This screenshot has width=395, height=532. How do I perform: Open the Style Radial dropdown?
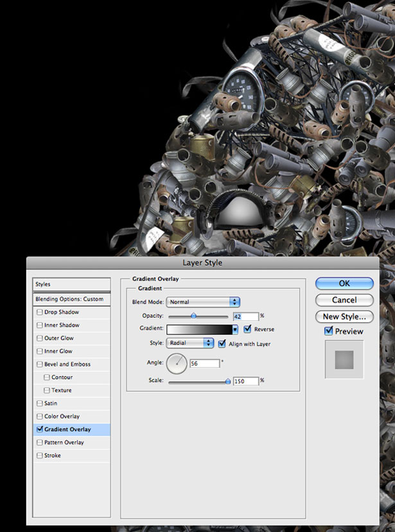189,343
